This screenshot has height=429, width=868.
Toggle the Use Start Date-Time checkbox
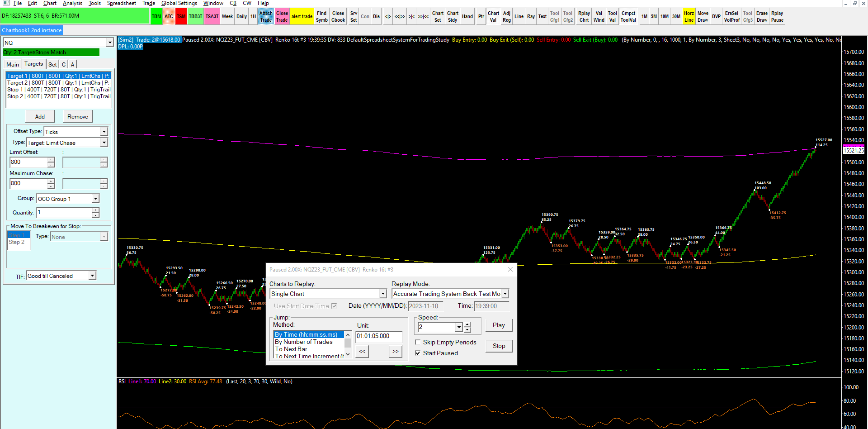coord(334,306)
